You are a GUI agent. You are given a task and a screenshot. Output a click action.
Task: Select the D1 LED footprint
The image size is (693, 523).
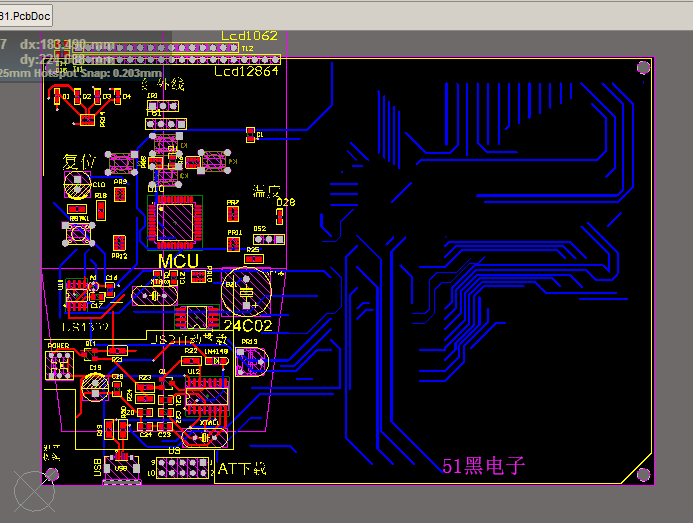point(57,96)
